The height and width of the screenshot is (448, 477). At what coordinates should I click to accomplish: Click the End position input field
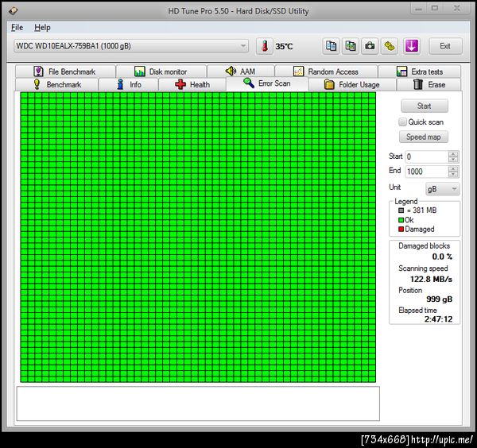pyautogui.click(x=427, y=172)
